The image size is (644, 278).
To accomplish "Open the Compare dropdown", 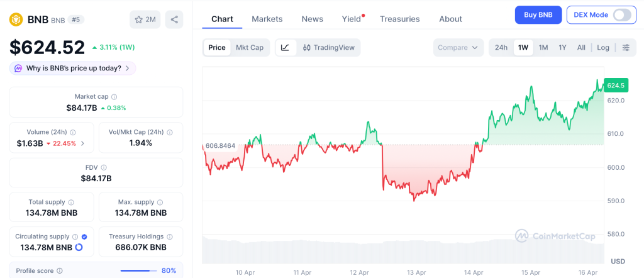I will 458,47.
